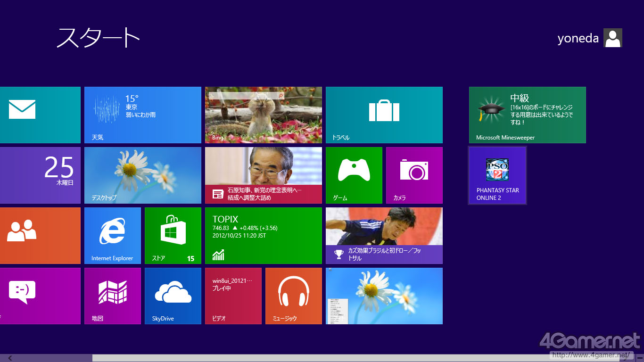Open the Music headphones tile

pos(293,296)
